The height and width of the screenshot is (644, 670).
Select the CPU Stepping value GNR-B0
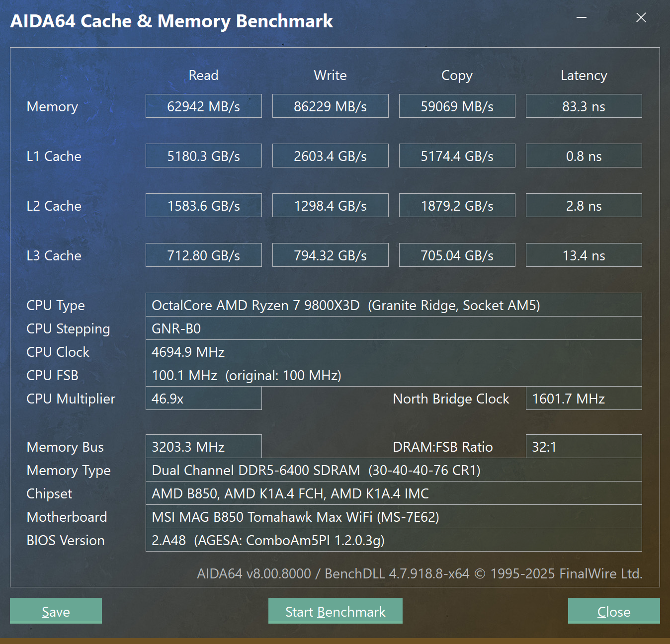pos(394,328)
